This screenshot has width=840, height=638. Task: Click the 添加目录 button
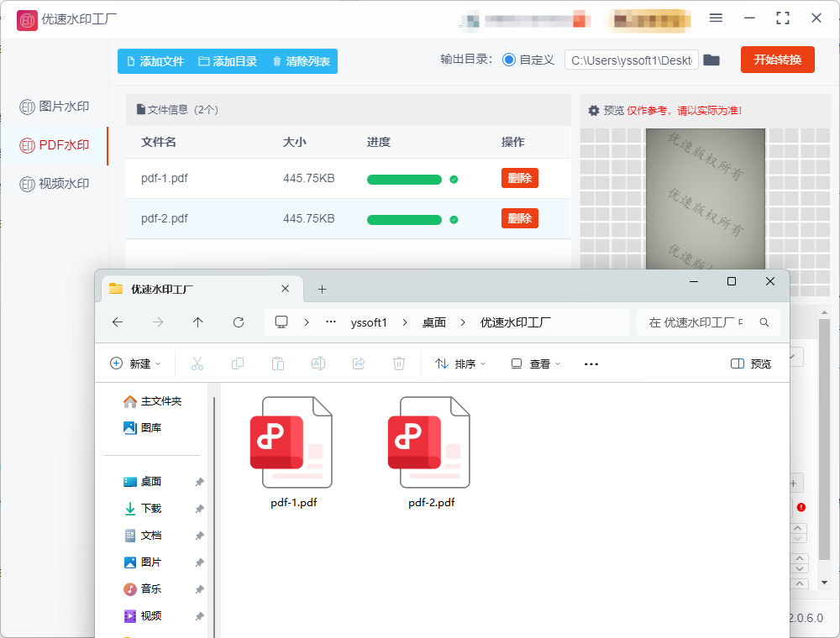(228, 61)
